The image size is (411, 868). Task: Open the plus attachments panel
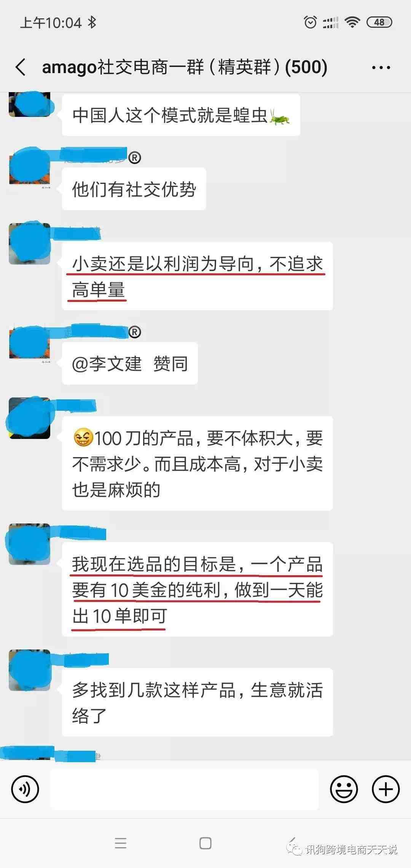pyautogui.click(x=386, y=789)
